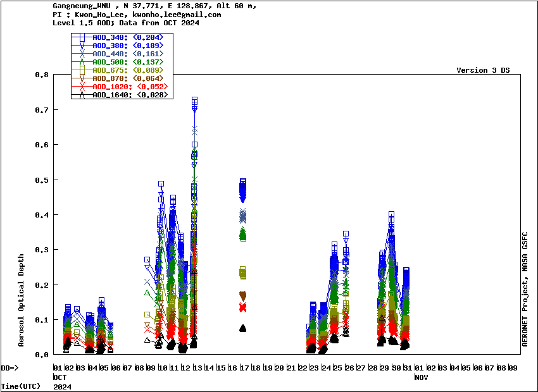Click the 'DD->' label left of the days
This screenshot has width=538, height=392.
9,368
